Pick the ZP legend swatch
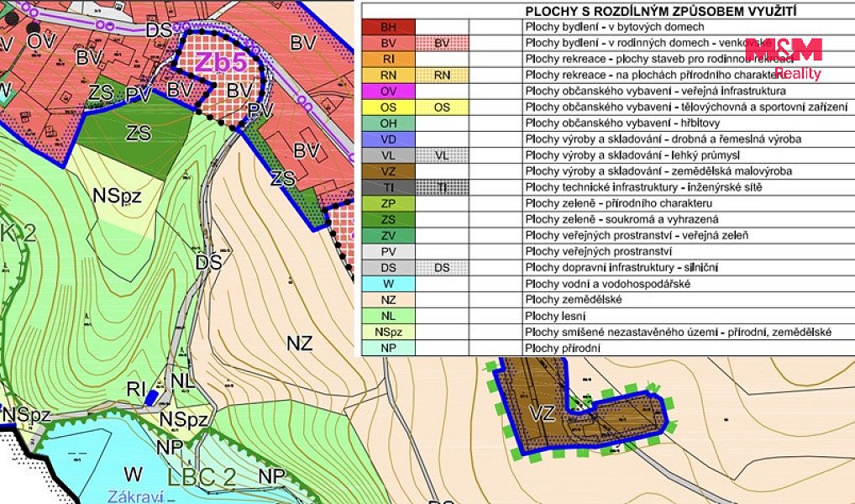The width and height of the screenshot is (855, 504). (x=388, y=203)
